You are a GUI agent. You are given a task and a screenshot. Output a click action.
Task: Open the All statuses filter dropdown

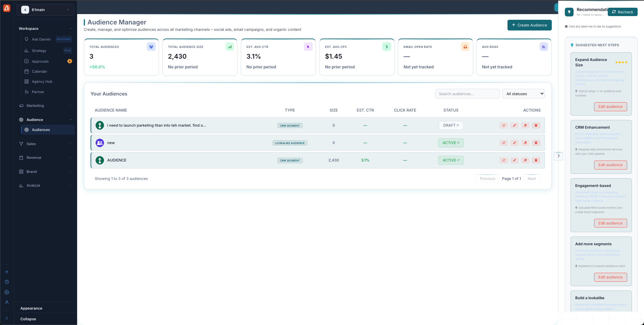[523, 94]
